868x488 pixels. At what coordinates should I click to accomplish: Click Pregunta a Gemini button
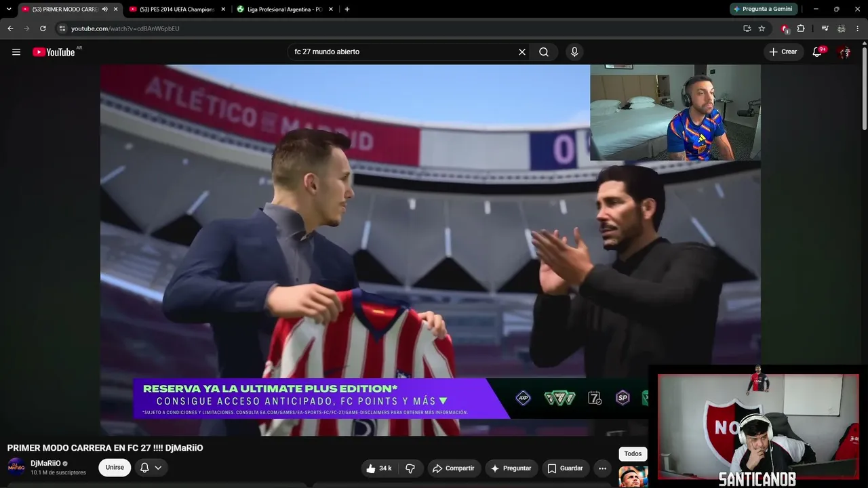pyautogui.click(x=763, y=9)
